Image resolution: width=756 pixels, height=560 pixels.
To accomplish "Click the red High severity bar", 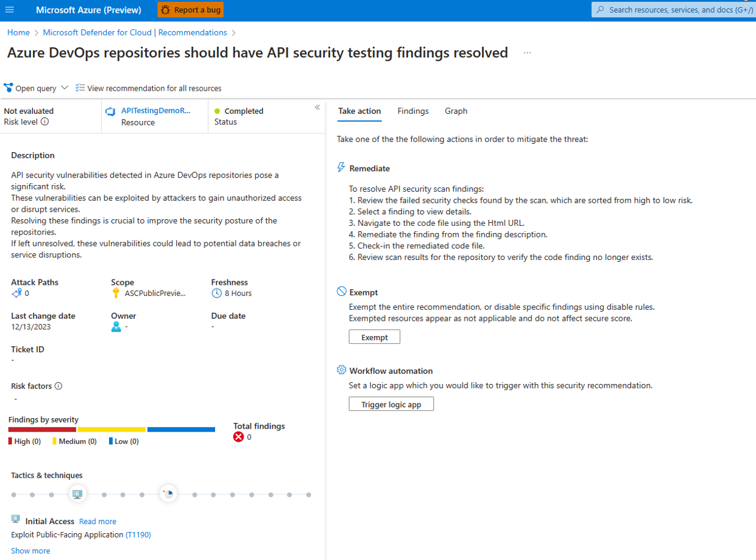I will tap(41, 429).
